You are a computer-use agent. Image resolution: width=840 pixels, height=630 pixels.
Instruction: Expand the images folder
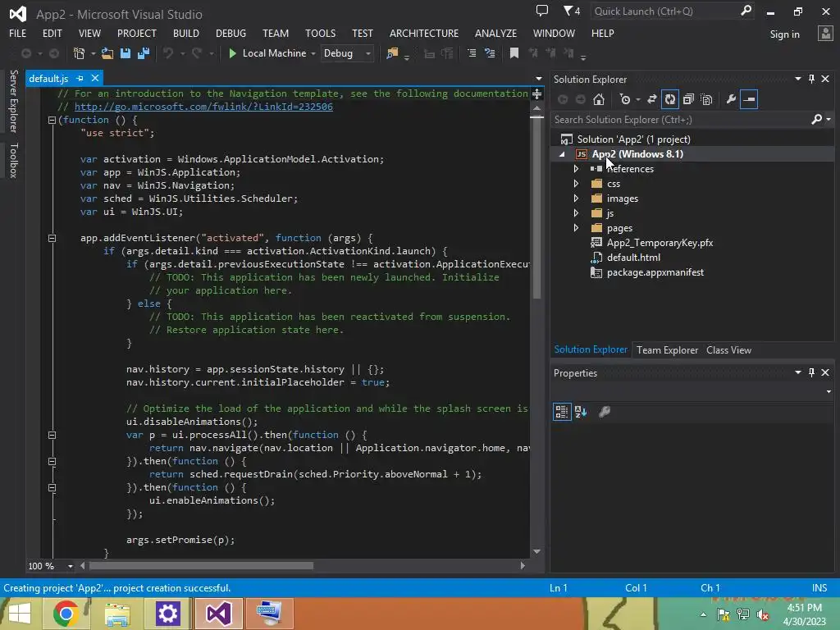pyautogui.click(x=576, y=199)
